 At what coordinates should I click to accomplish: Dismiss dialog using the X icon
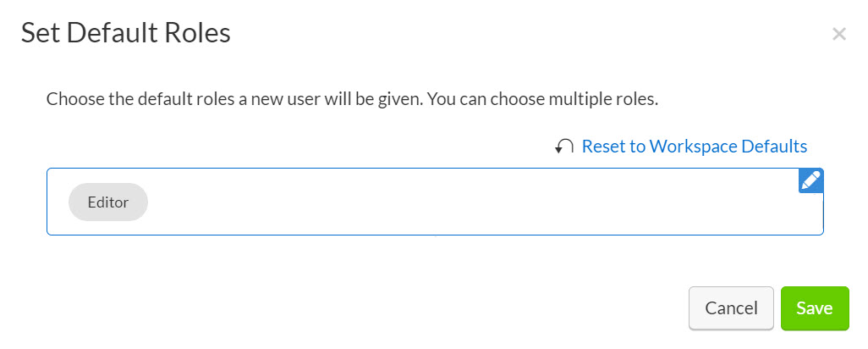pos(838,34)
